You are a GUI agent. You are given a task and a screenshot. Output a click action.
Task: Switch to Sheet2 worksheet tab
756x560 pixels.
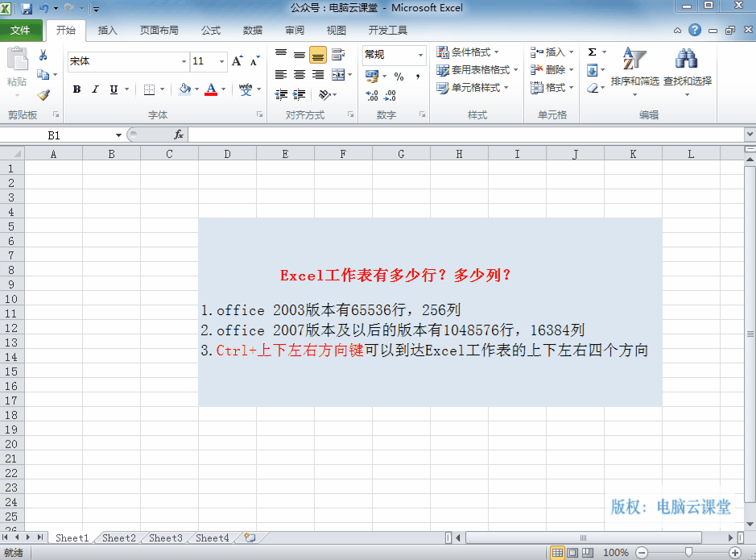tap(118, 537)
